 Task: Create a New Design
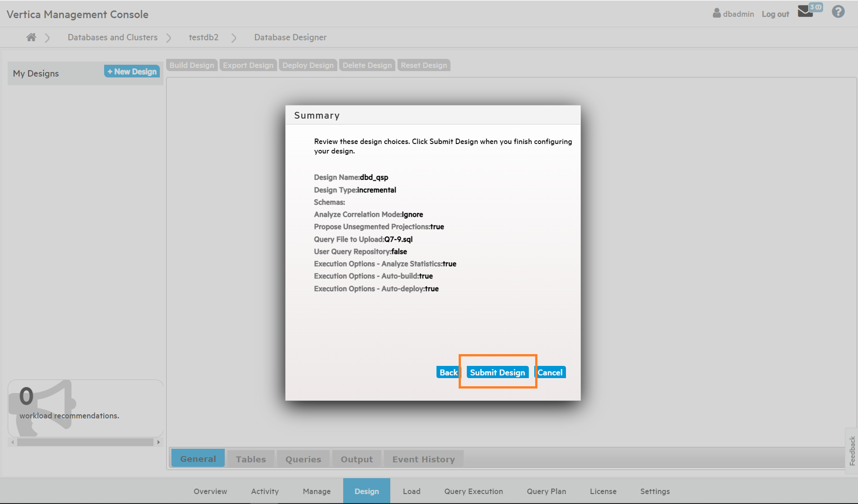[x=132, y=72]
